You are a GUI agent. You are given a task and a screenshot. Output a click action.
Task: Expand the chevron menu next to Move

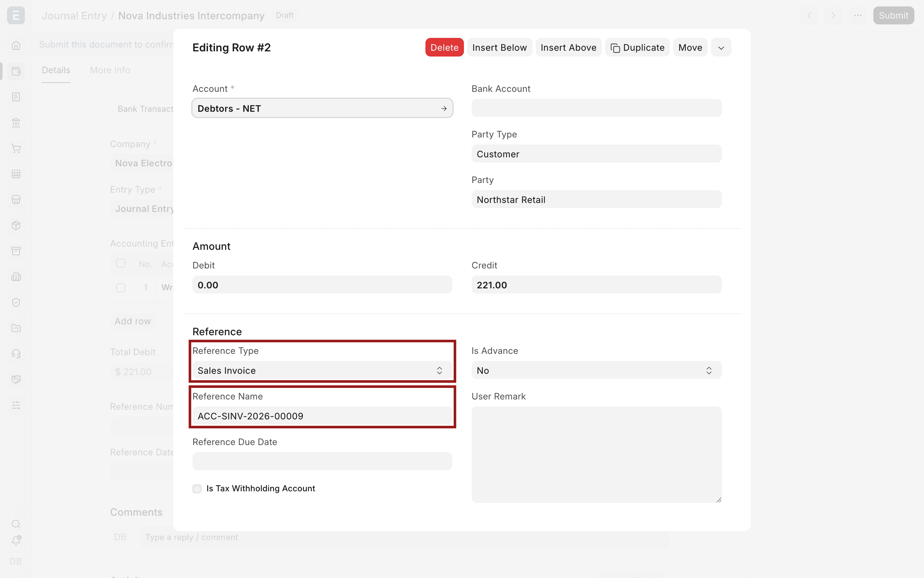tap(721, 48)
